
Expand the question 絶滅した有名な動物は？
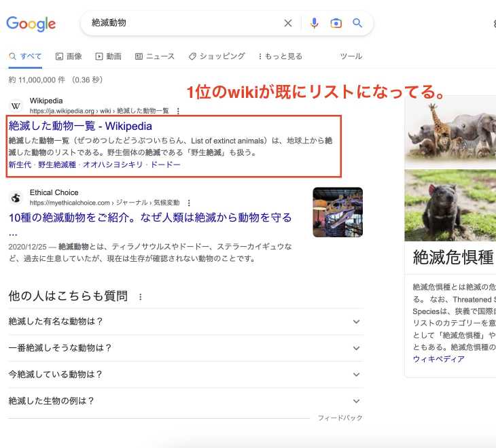tap(185, 322)
